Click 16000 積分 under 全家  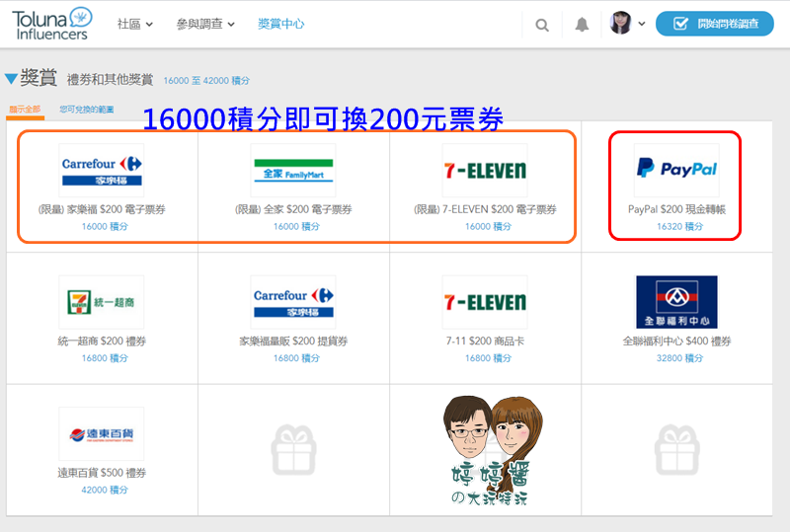(296, 227)
